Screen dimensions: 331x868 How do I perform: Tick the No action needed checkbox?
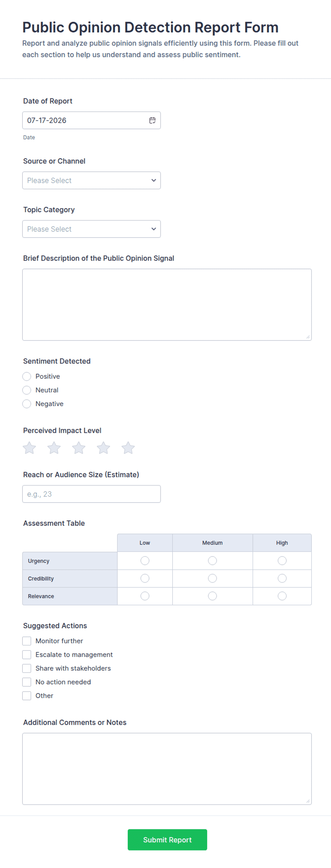tap(27, 682)
